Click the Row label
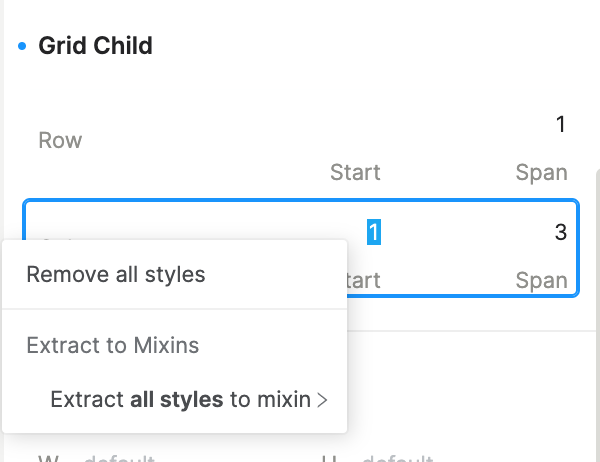 pyautogui.click(x=60, y=140)
